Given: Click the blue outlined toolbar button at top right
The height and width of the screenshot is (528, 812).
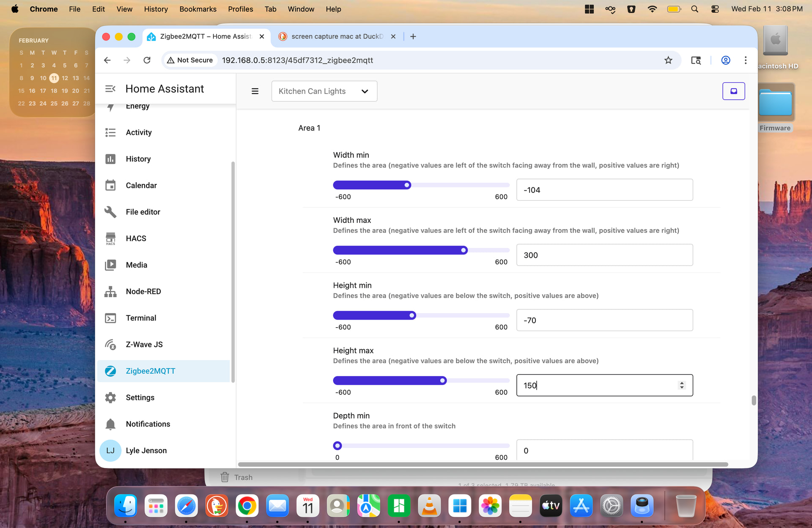Looking at the screenshot, I should [x=733, y=91].
